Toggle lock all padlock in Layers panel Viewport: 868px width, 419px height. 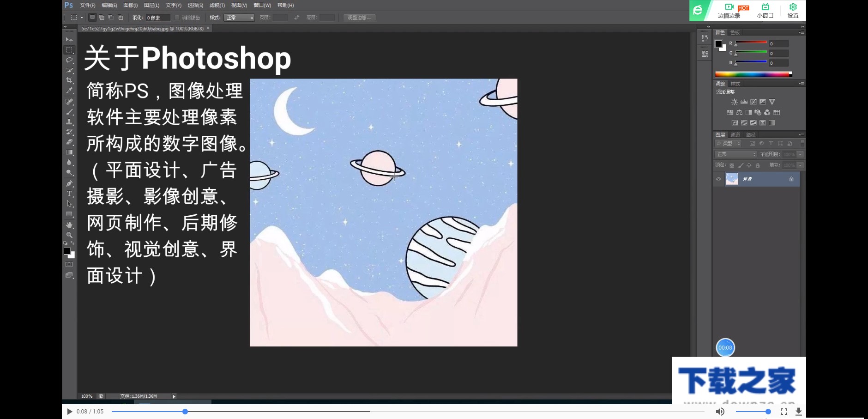coord(758,165)
